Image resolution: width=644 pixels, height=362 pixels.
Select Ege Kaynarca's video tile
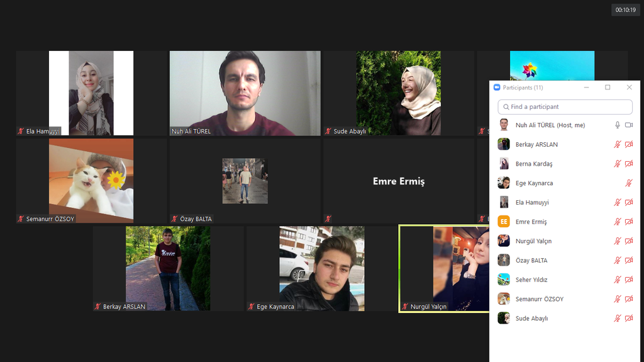click(321, 268)
